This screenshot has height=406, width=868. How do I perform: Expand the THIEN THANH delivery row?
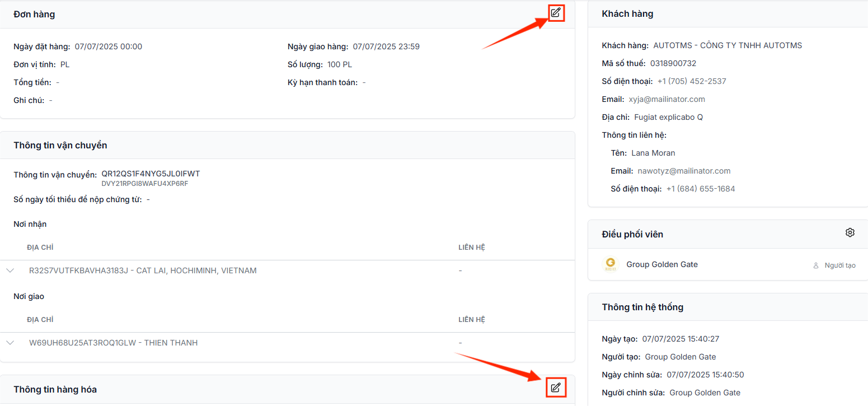point(10,343)
